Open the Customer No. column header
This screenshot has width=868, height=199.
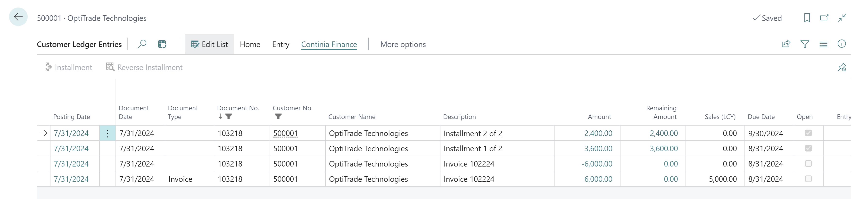click(292, 108)
